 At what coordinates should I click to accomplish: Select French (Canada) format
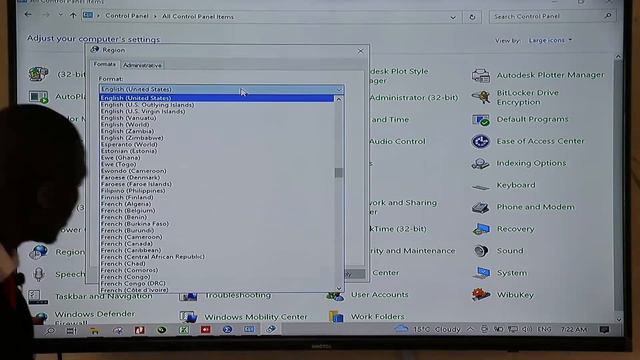[x=216, y=243]
